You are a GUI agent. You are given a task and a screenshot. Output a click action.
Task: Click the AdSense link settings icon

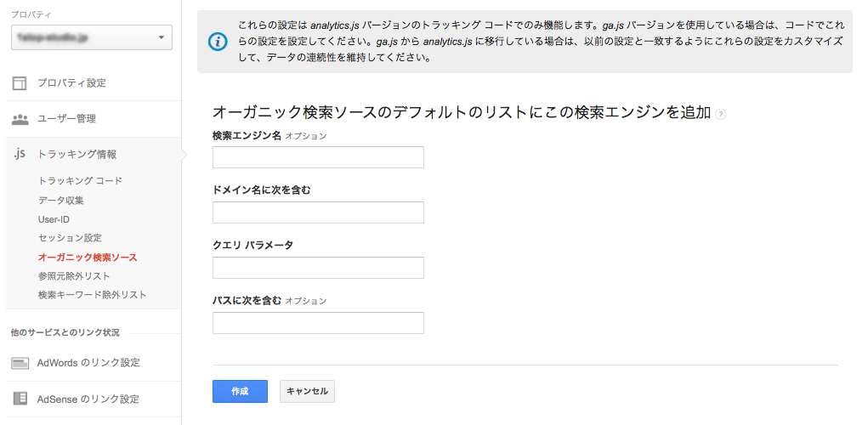click(20, 399)
